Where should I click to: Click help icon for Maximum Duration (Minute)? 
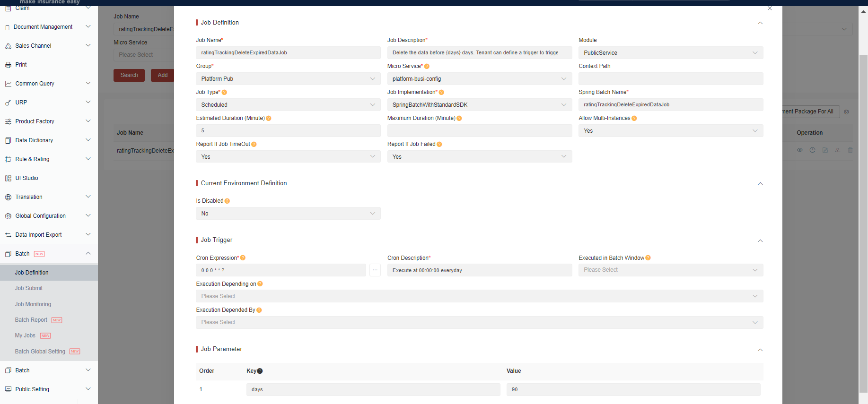click(x=459, y=119)
